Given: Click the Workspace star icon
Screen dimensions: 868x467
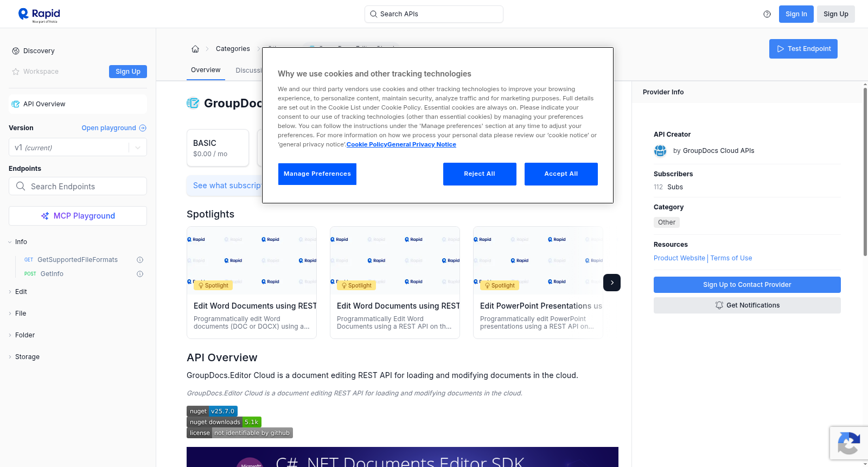Looking at the screenshot, I should pyautogui.click(x=16, y=72).
